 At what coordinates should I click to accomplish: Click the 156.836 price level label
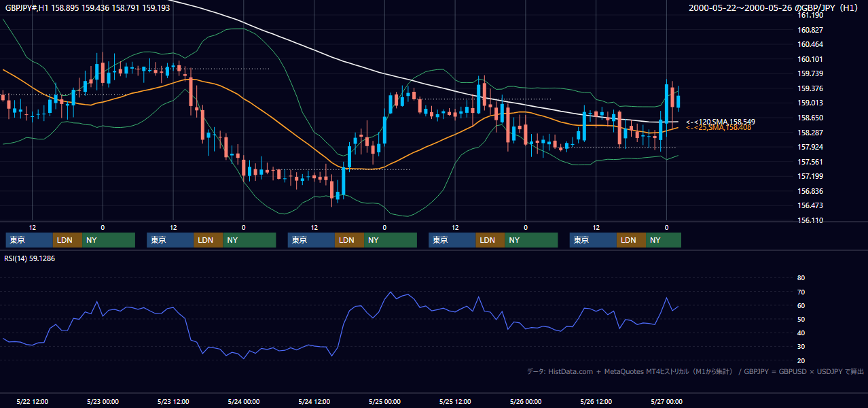pyautogui.click(x=811, y=191)
